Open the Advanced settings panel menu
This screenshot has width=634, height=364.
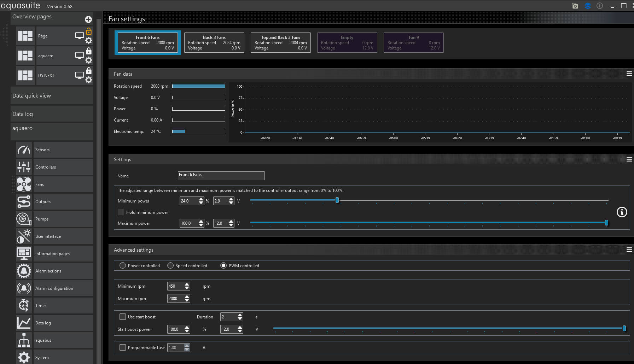629,250
